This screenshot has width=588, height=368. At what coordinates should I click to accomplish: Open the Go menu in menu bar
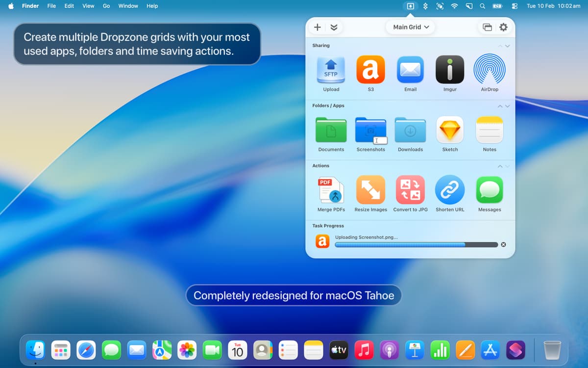[x=106, y=6]
